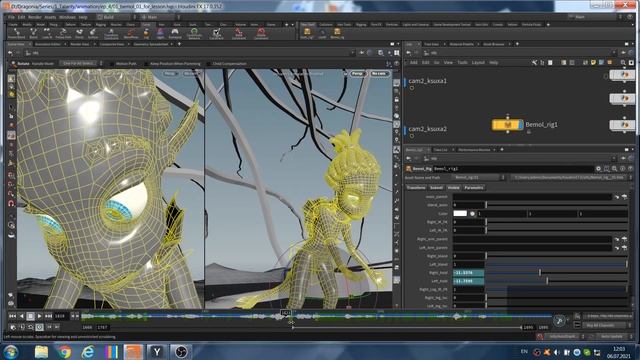Click the cam2_ksuxa1 node label
The height and width of the screenshot is (360, 640).
[427, 81]
